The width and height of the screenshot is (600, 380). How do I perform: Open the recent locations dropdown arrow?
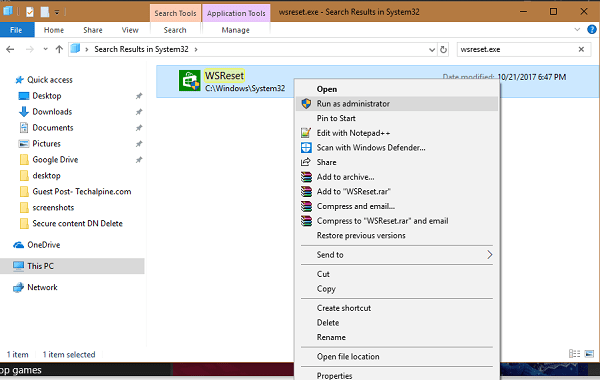pos(46,49)
